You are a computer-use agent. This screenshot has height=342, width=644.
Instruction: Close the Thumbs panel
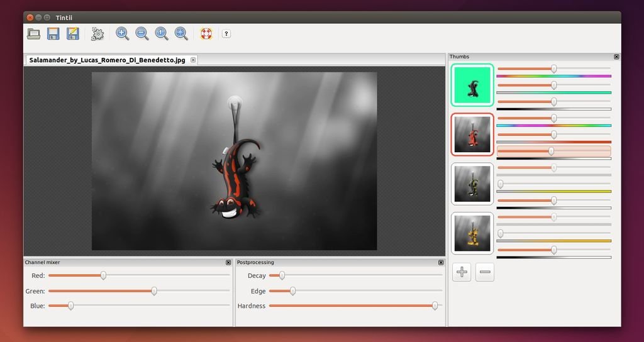pos(616,57)
